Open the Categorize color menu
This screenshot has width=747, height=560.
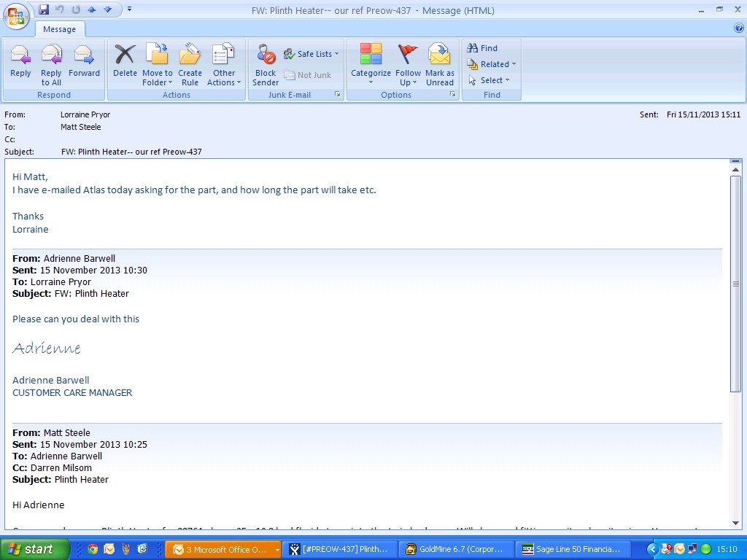371,65
